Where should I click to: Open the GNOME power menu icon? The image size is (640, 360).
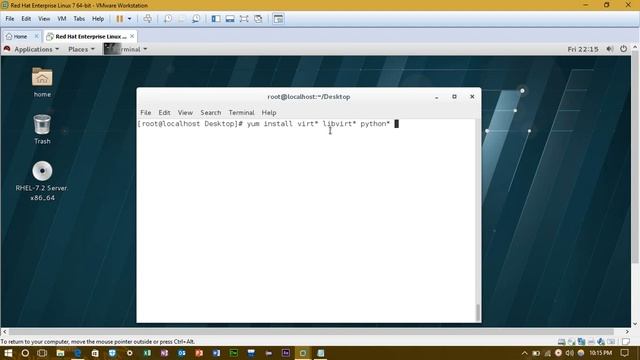coord(623,49)
